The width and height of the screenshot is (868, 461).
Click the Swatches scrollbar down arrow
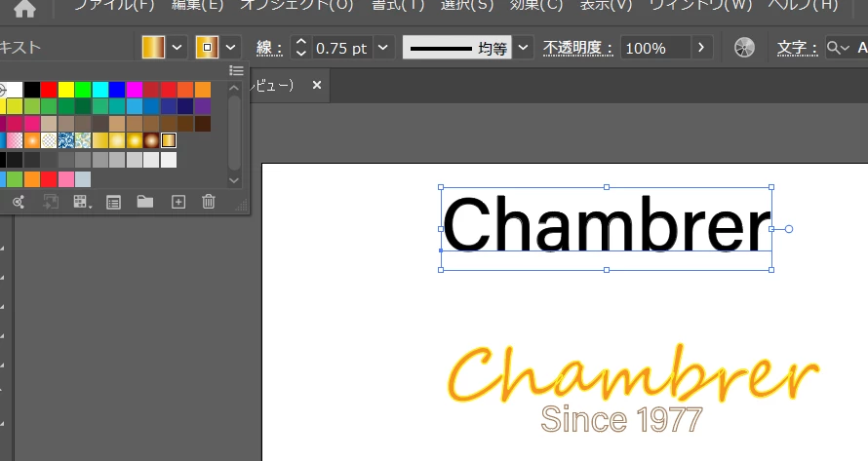(234, 180)
